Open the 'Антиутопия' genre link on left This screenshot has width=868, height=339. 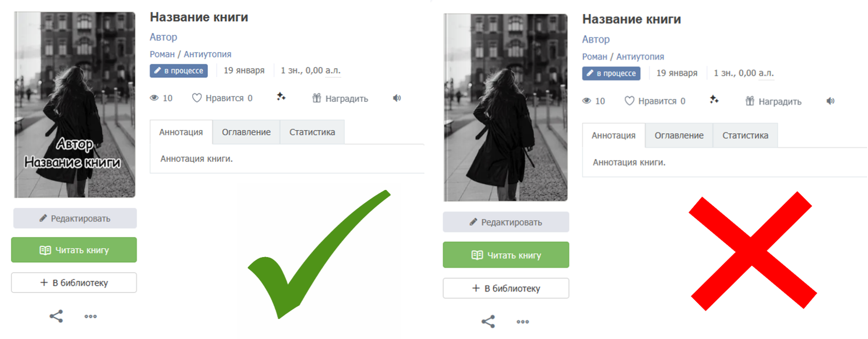207,54
